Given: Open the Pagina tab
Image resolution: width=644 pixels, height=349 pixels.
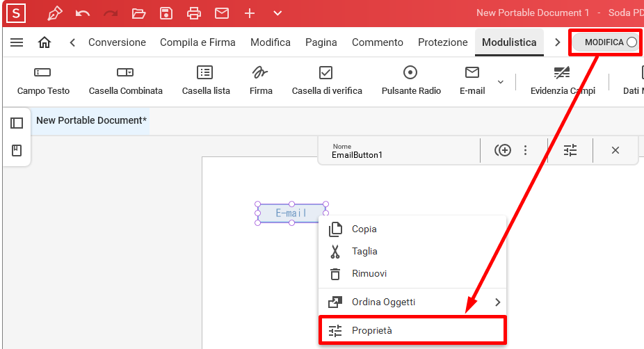Looking at the screenshot, I should tap(321, 42).
